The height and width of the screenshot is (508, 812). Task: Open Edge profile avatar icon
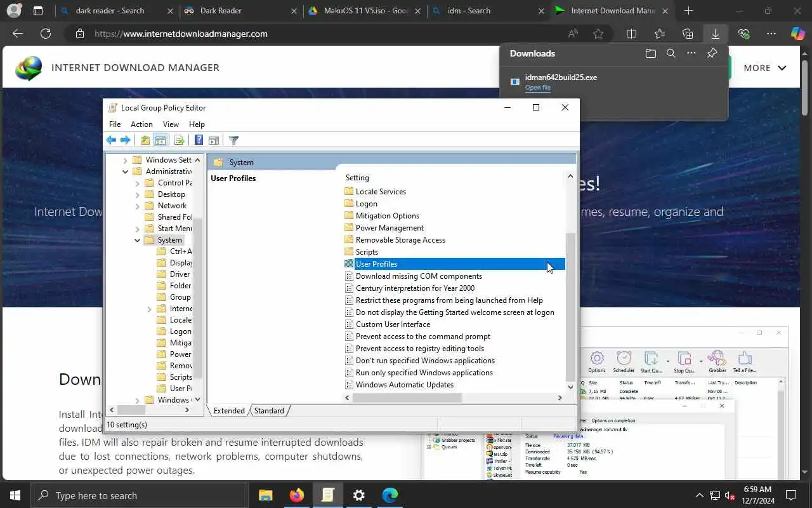point(14,11)
